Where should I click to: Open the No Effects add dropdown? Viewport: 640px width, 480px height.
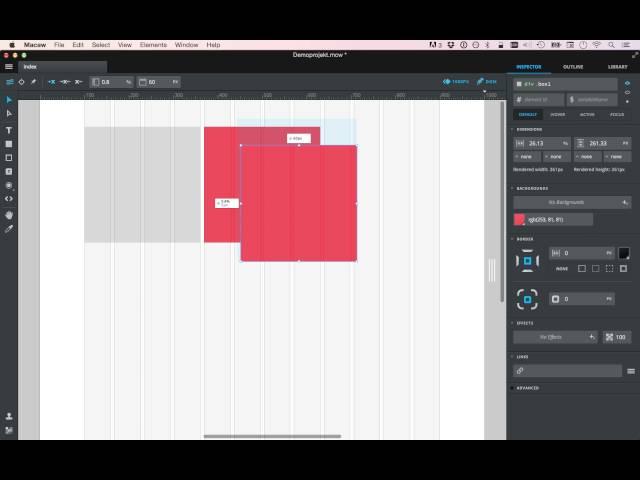tap(592, 337)
